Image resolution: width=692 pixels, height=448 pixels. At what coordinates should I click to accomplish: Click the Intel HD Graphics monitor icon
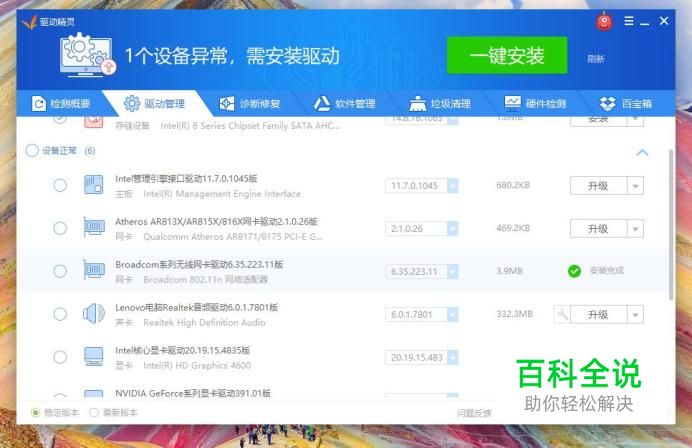[x=94, y=357]
